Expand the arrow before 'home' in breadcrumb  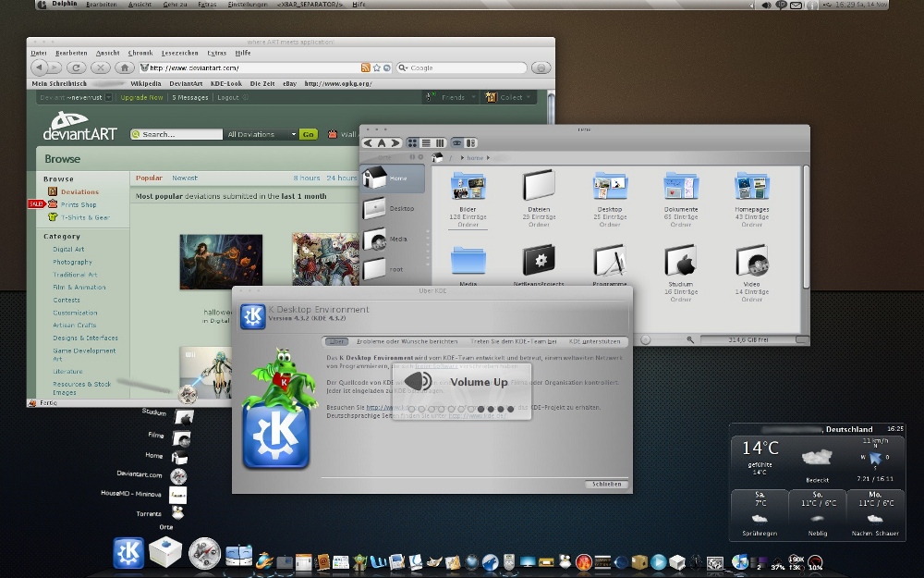point(463,158)
